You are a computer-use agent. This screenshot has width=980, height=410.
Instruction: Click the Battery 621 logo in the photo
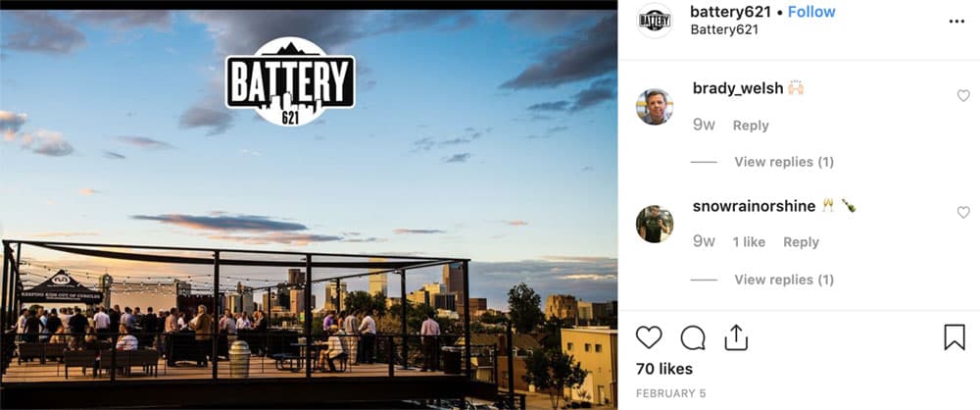290,82
